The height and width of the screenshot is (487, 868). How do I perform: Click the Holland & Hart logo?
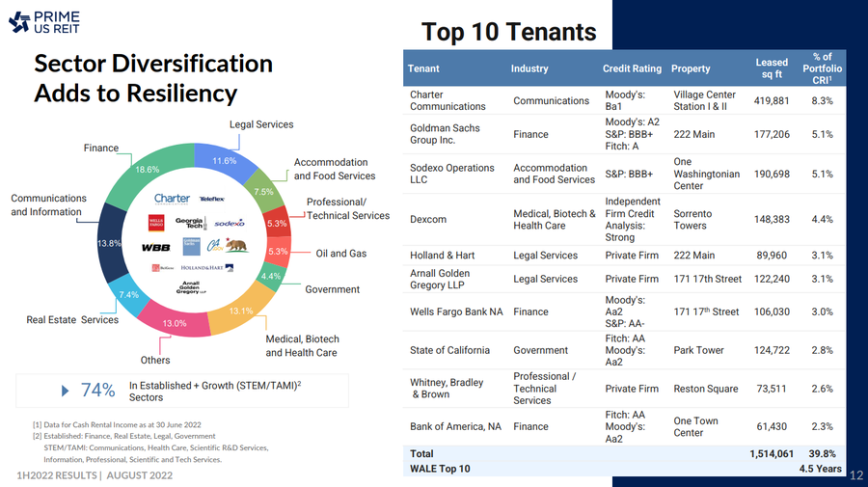pyautogui.click(x=207, y=268)
